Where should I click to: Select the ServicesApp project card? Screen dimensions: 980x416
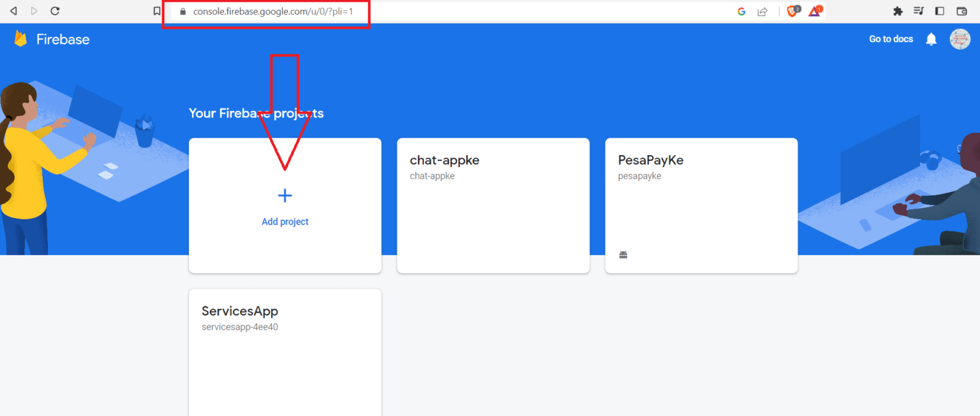(x=285, y=351)
